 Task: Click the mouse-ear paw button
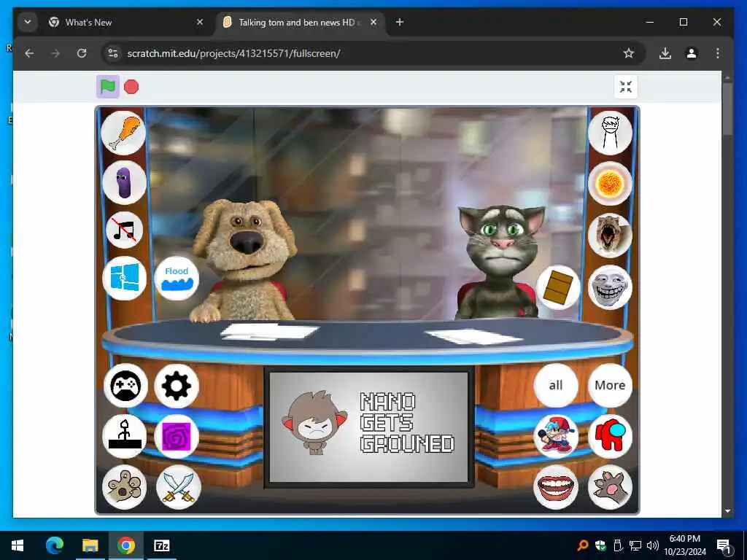point(124,486)
